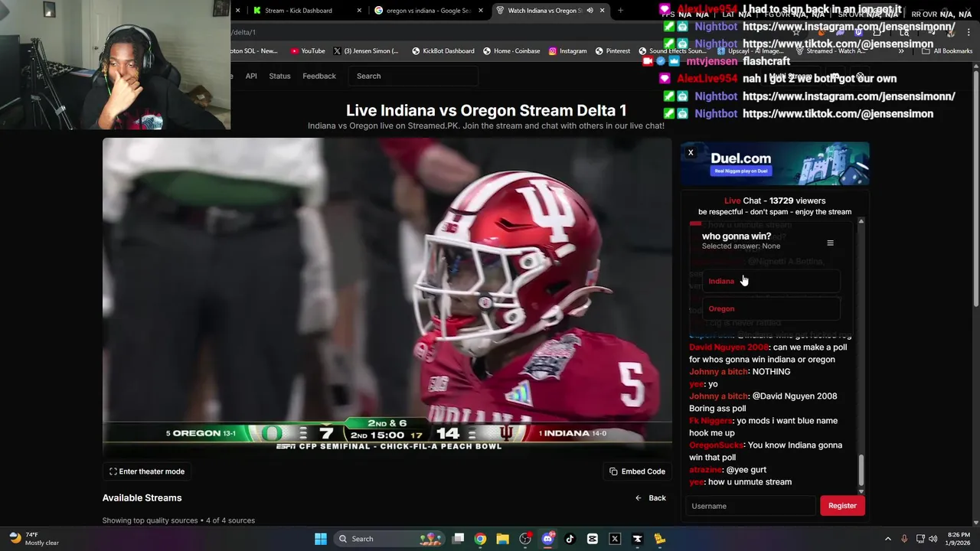Open TikTok app from the taskbar
This screenshot has height=551, width=980.
click(570, 539)
